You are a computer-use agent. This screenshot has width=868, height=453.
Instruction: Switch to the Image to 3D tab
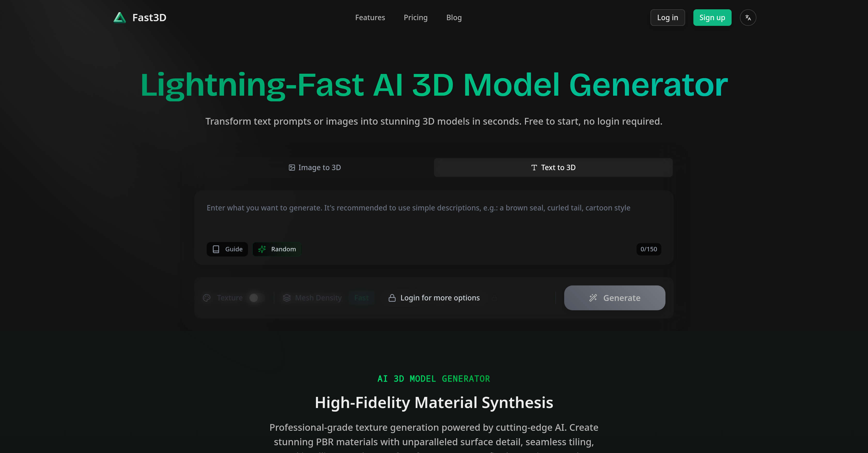[x=314, y=167]
